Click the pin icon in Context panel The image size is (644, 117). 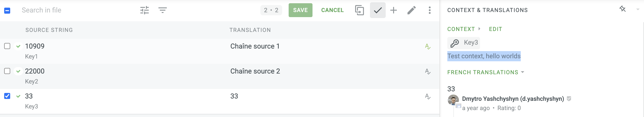point(622,9)
